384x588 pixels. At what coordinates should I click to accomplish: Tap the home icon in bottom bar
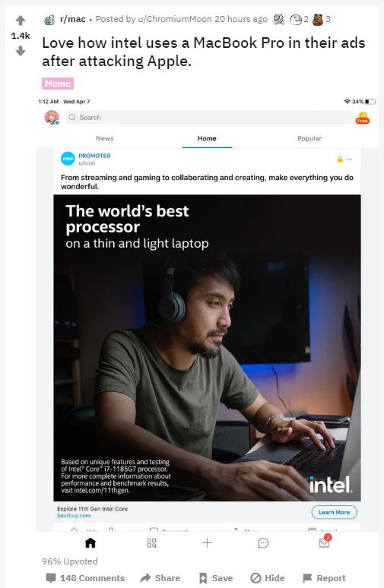90,542
